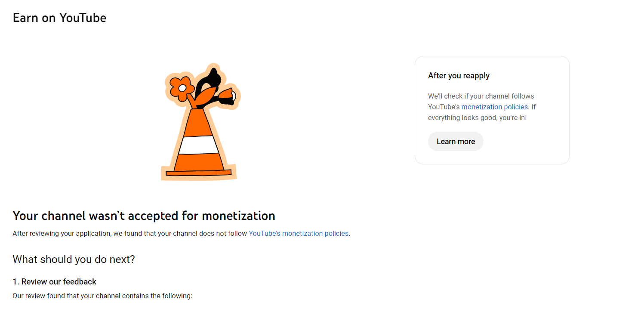Click the flat base of the cone
Viewport: 644px width, 312px height.
(198, 173)
